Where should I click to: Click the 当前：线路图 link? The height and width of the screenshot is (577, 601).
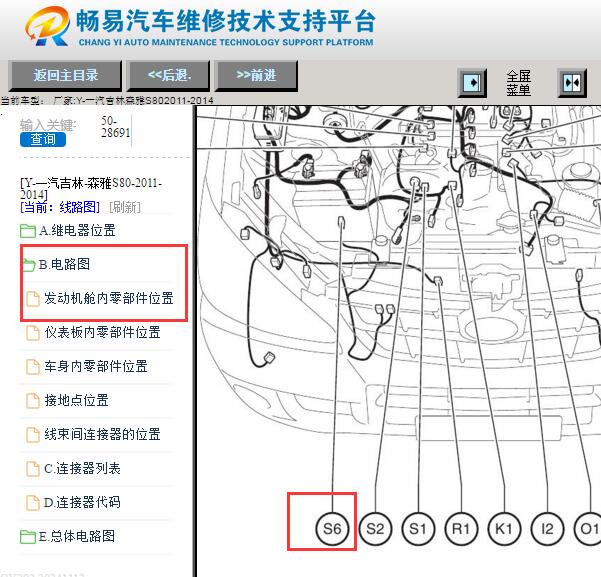[60, 207]
